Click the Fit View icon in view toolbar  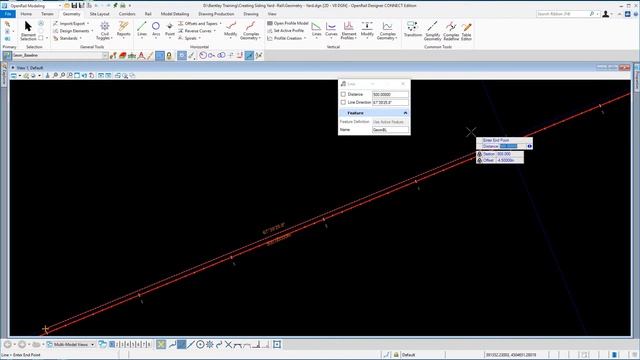77,76
